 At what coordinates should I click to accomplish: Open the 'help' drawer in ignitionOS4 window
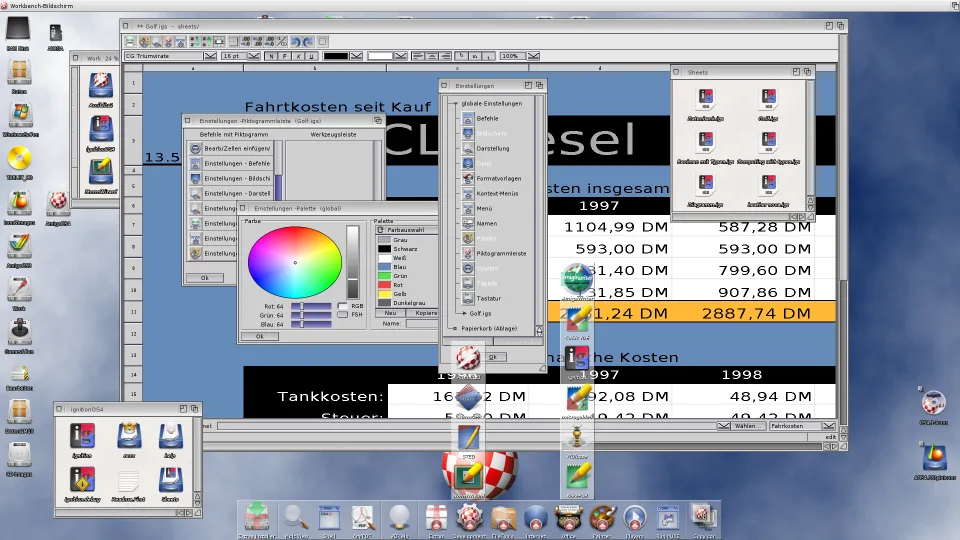170,437
